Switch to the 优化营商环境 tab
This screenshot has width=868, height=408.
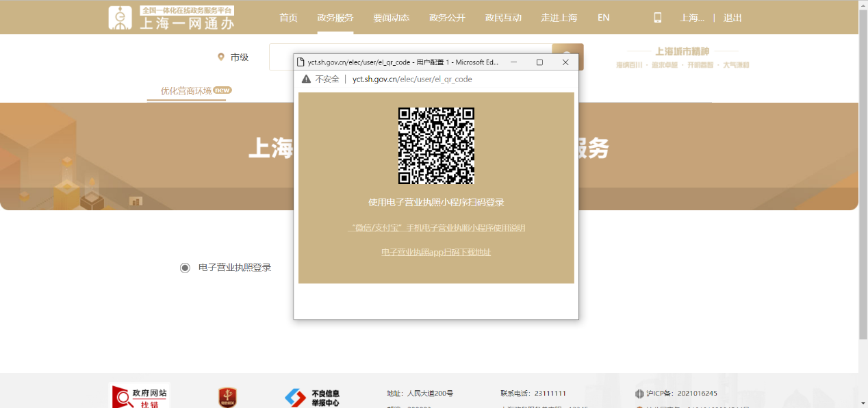(186, 91)
